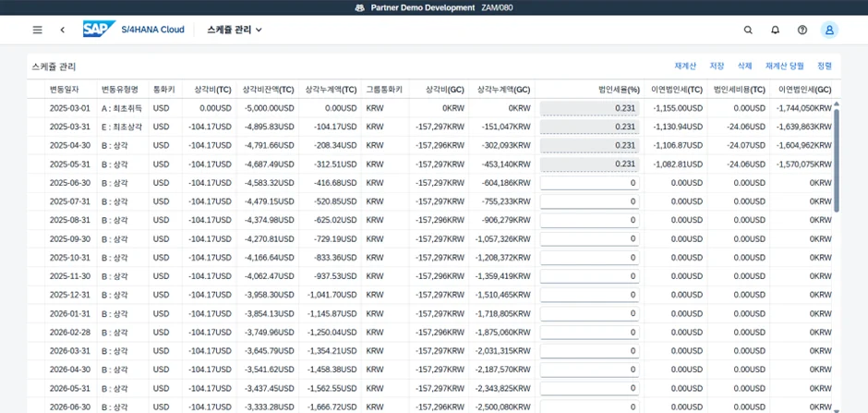Open the hamburger navigation menu

click(37, 30)
